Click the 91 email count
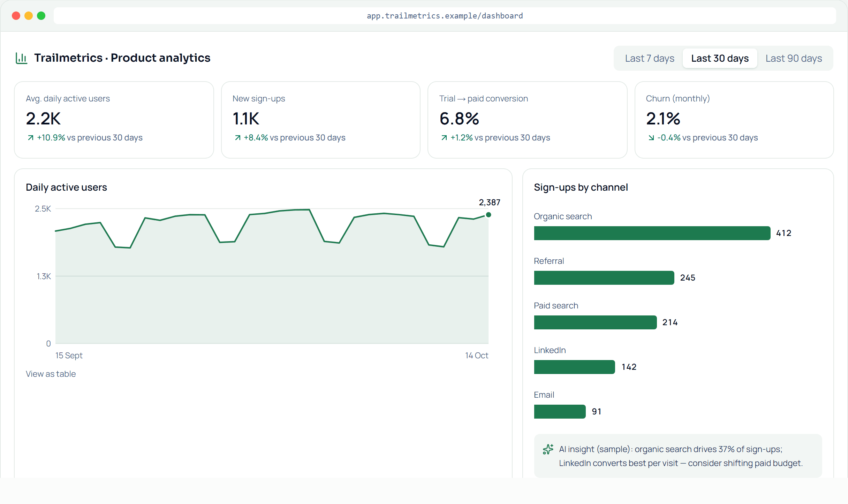848x504 pixels. (597, 412)
